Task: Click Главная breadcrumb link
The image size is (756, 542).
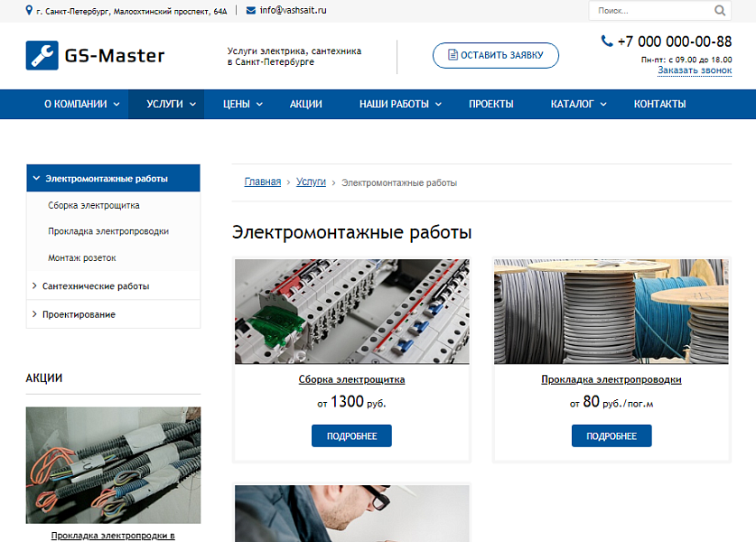Action: pos(262,182)
